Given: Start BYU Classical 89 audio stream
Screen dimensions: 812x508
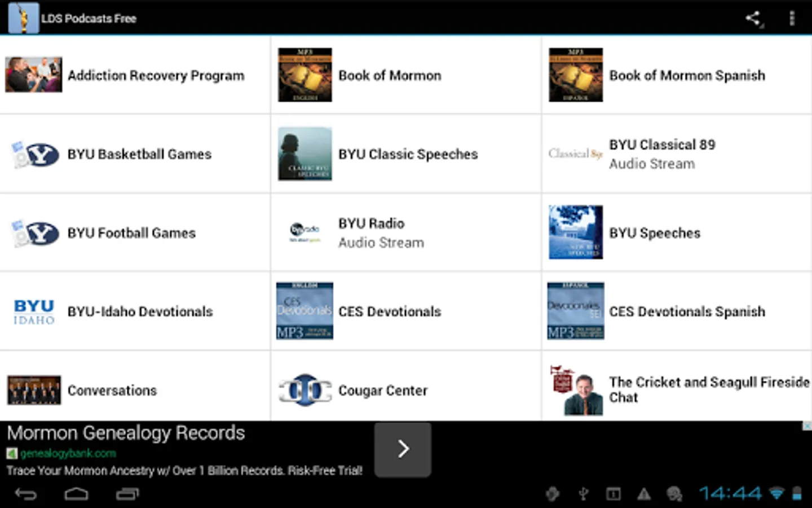Looking at the screenshot, I should tap(677, 154).
